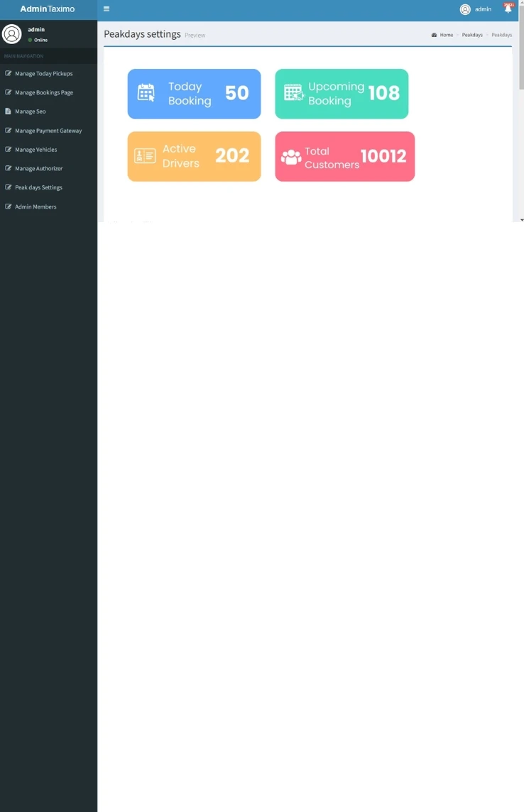The image size is (524, 812).
Task: Click the Total Customers group icon
Action: (x=291, y=157)
